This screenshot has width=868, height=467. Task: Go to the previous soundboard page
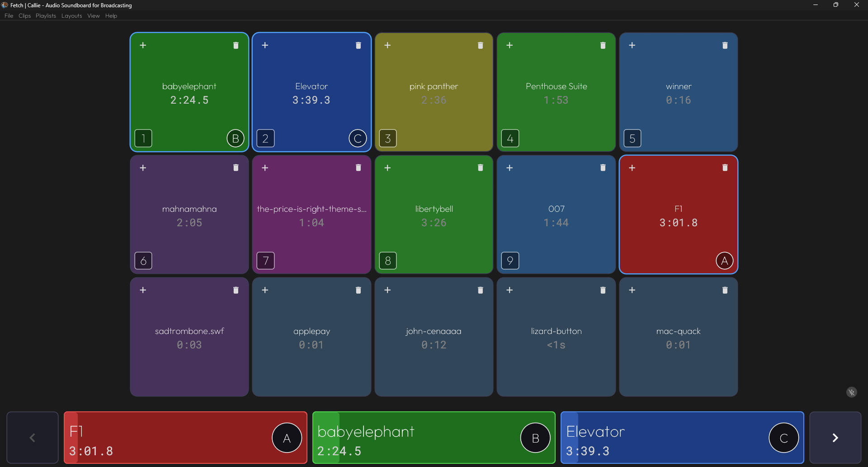(32, 438)
